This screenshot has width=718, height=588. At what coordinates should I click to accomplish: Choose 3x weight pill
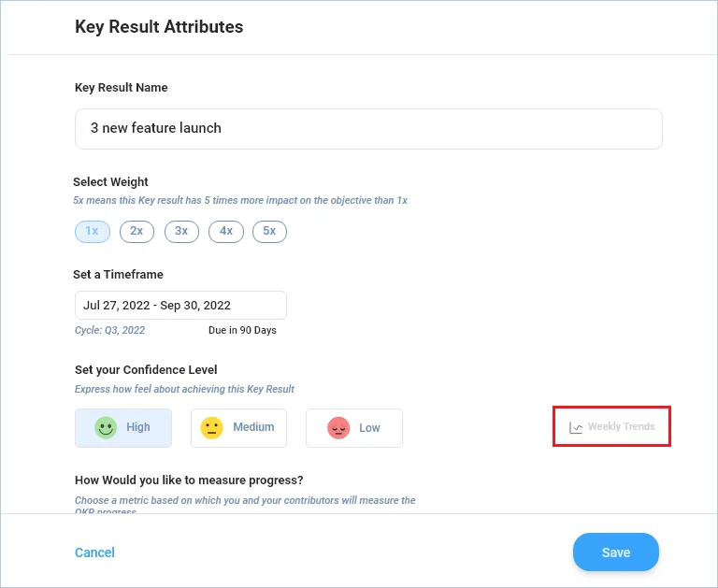(x=181, y=231)
